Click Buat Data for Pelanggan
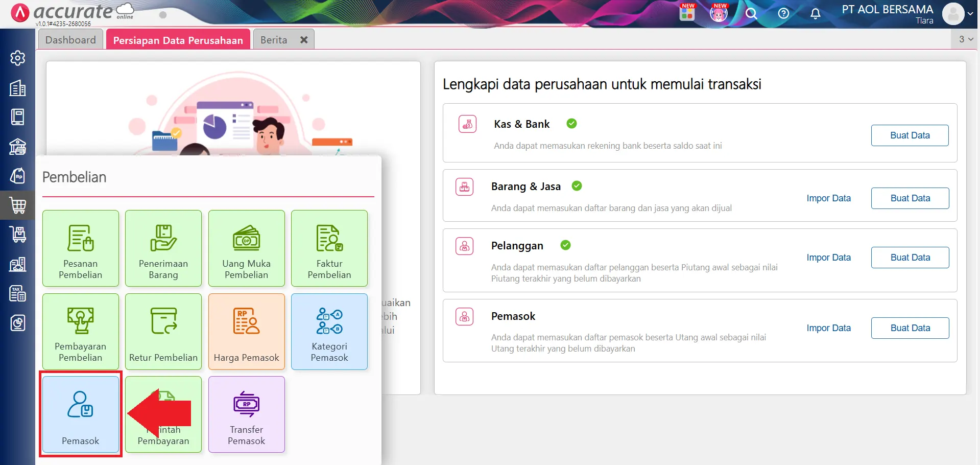Viewport: 980px width, 465px height. (x=910, y=258)
